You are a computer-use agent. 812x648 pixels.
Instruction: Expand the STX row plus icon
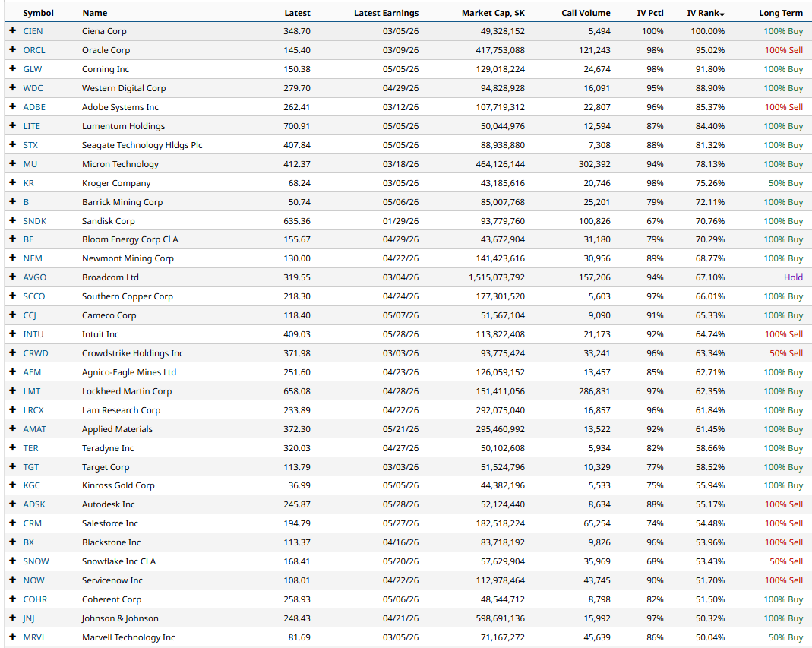13,144
